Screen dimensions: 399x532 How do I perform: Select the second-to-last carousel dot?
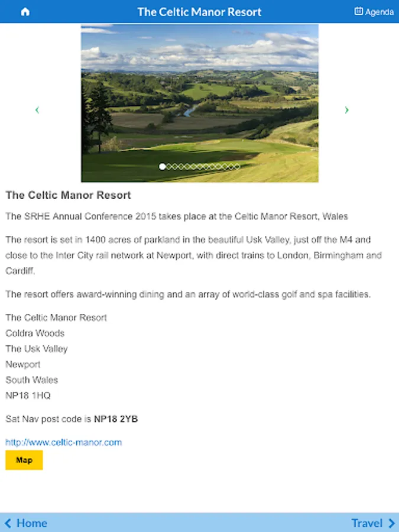231,167
